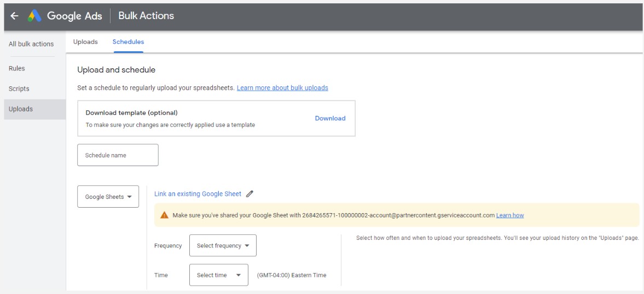Screen dimensions: 644x294
Task: Open the Select time dropdown
Action: [x=219, y=275]
